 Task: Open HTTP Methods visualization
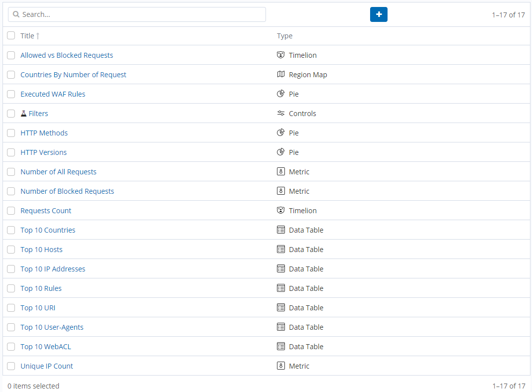pyautogui.click(x=44, y=133)
